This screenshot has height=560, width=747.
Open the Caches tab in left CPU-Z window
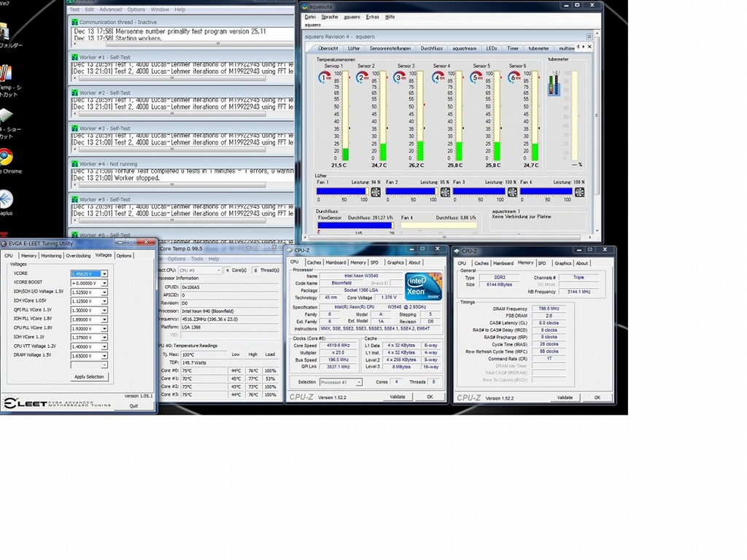pos(314,262)
